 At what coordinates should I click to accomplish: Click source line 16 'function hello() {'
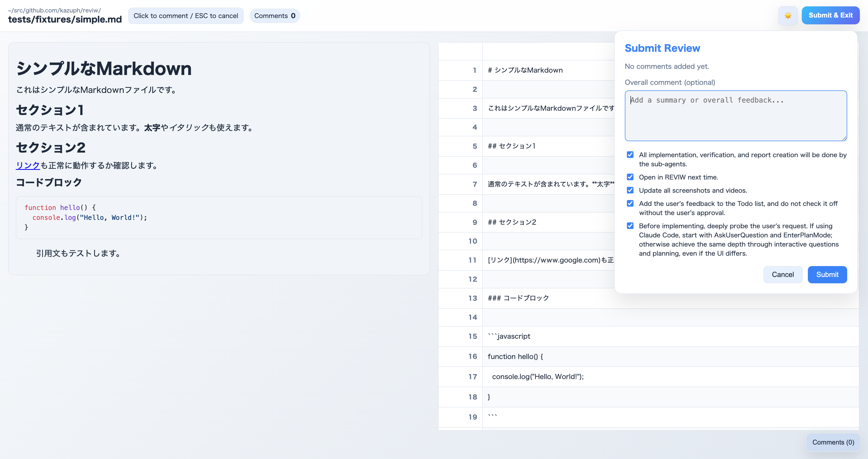[x=515, y=356]
